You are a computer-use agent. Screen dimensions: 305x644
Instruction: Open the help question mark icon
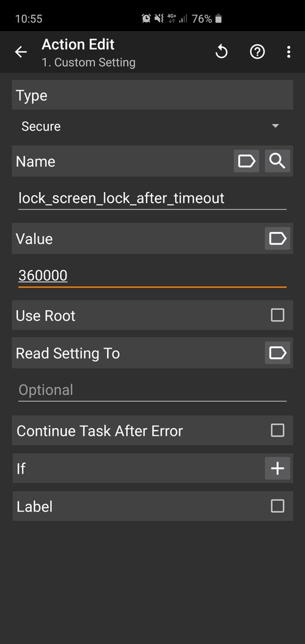click(257, 52)
